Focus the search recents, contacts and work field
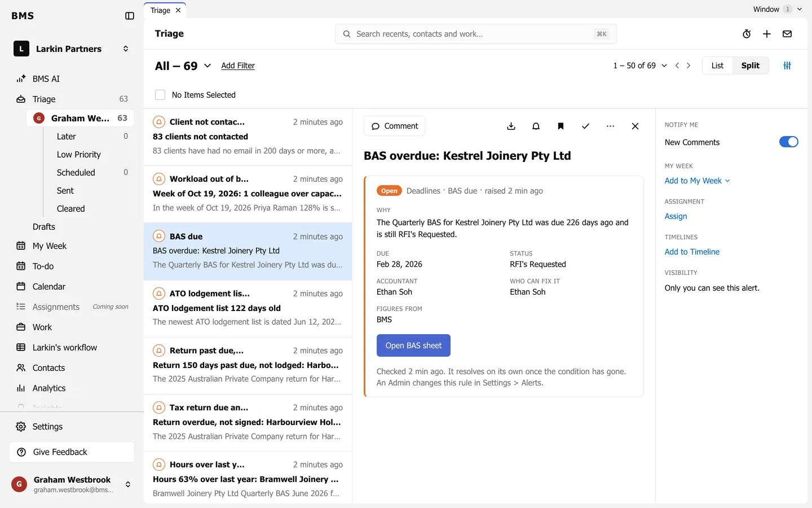 click(x=476, y=34)
